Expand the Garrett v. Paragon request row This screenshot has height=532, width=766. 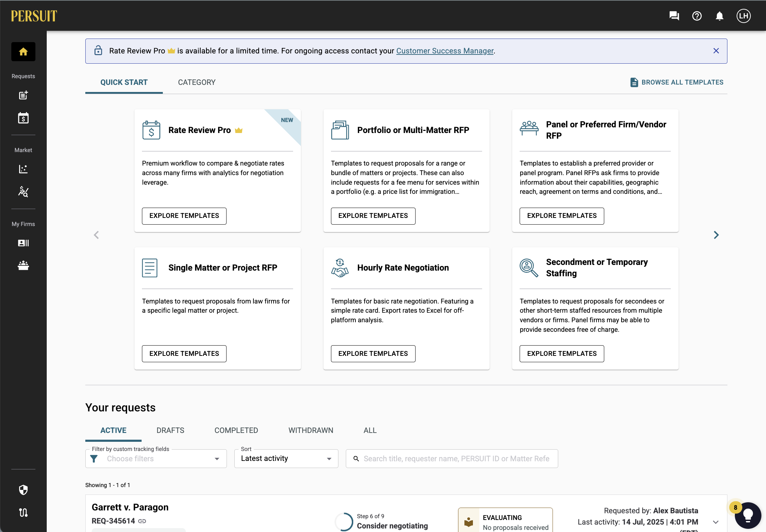716,522
